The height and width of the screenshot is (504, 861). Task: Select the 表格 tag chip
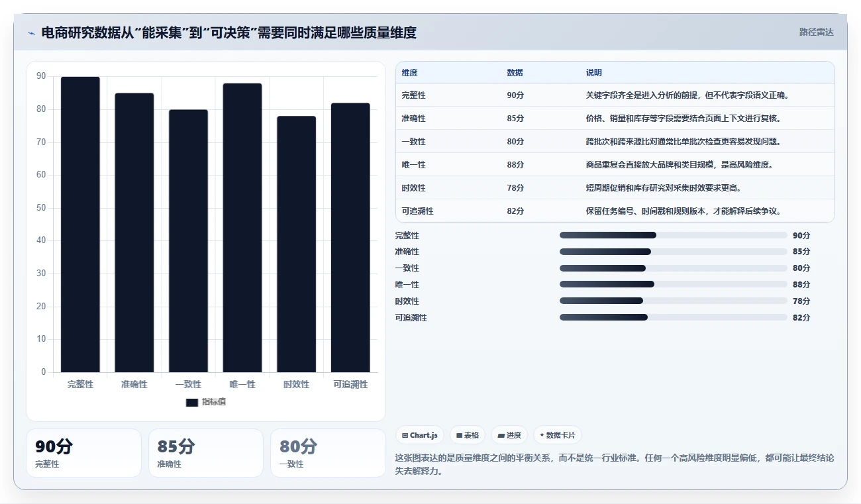[468, 435]
